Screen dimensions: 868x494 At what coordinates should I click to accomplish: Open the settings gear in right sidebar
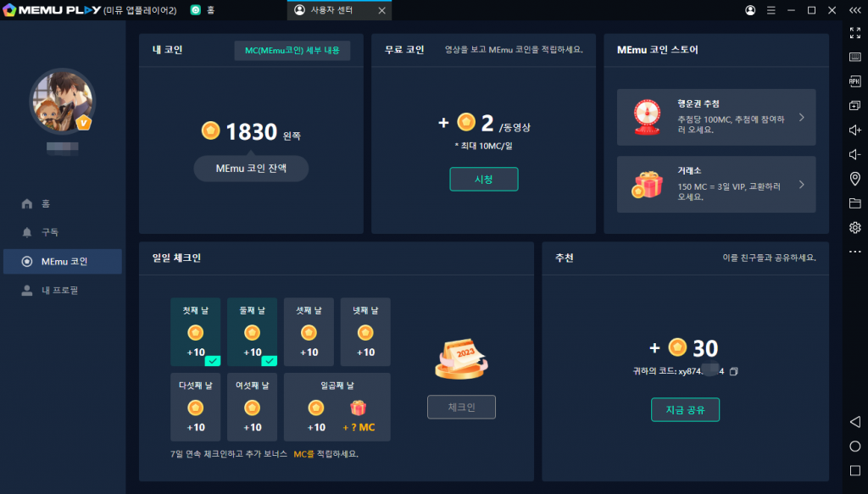click(854, 227)
